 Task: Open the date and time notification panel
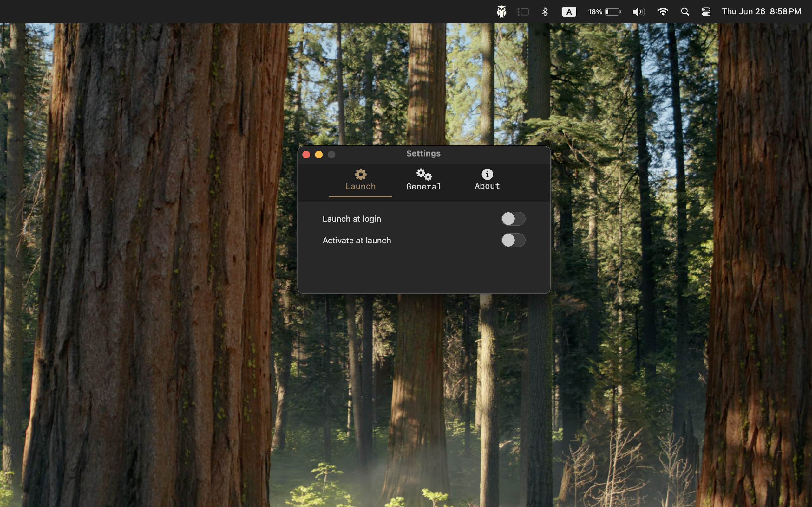pos(761,12)
